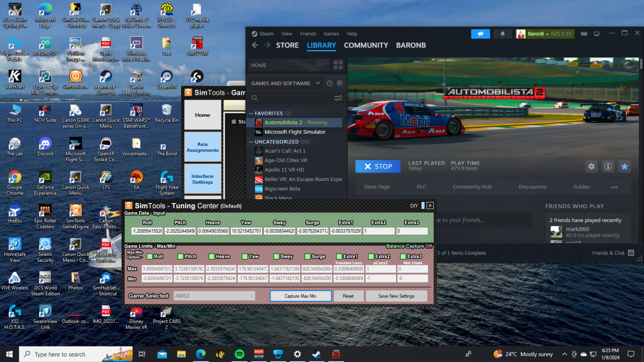Viewport: 644px width, 362px height.
Task: Open the View menu in Steam
Action: [287, 34]
